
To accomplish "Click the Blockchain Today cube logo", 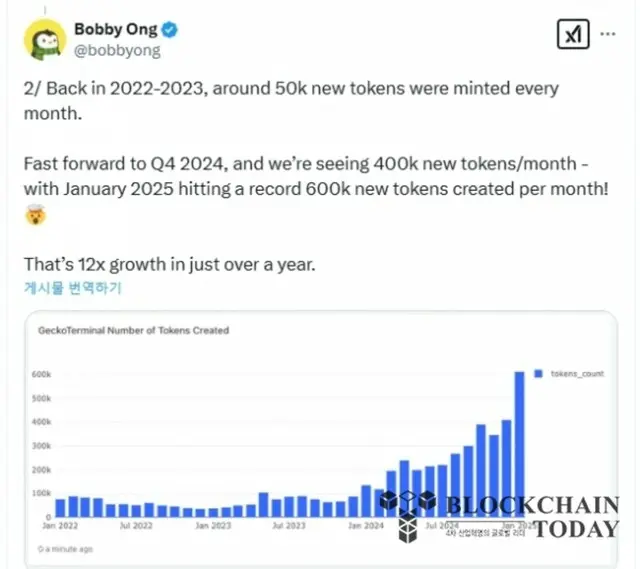I will coord(407,516).
